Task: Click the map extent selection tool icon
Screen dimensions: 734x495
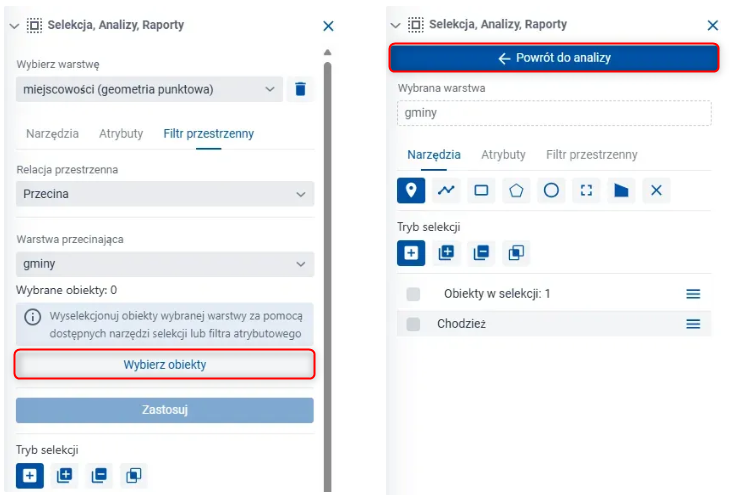Action: tap(586, 190)
